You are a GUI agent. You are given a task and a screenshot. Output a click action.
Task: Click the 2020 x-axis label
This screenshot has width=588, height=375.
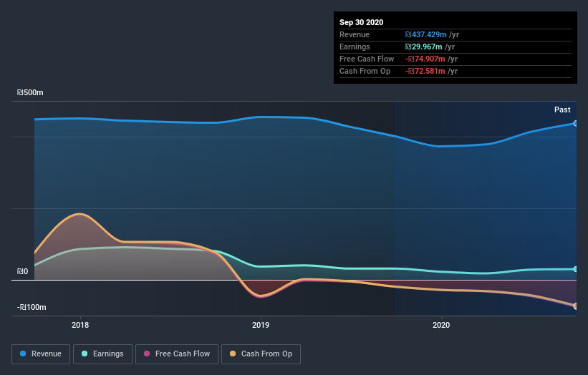click(441, 325)
